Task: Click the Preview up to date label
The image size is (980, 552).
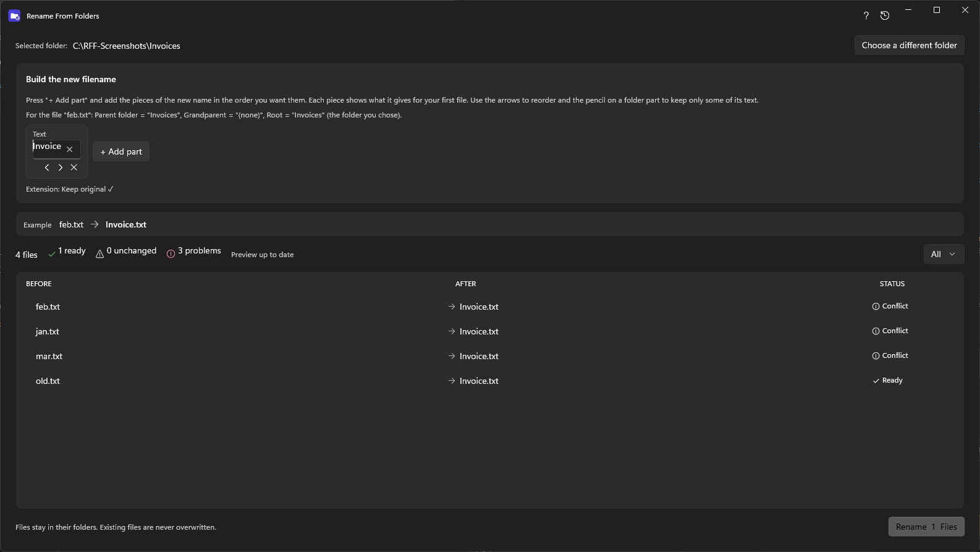Action: click(263, 255)
